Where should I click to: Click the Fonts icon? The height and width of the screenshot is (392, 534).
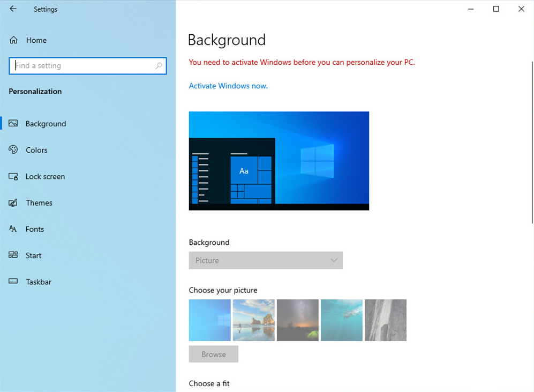pyautogui.click(x=13, y=229)
